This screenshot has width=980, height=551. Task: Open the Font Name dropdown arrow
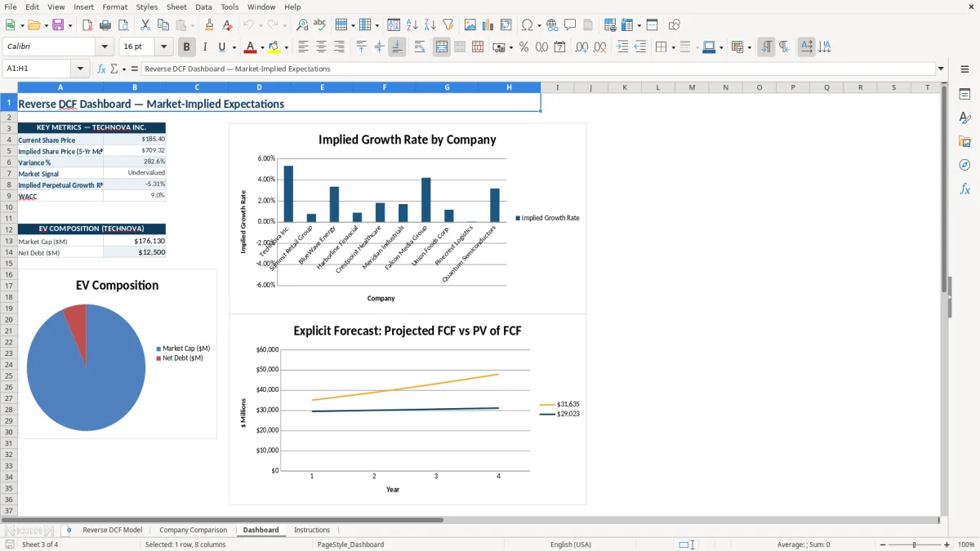point(105,47)
